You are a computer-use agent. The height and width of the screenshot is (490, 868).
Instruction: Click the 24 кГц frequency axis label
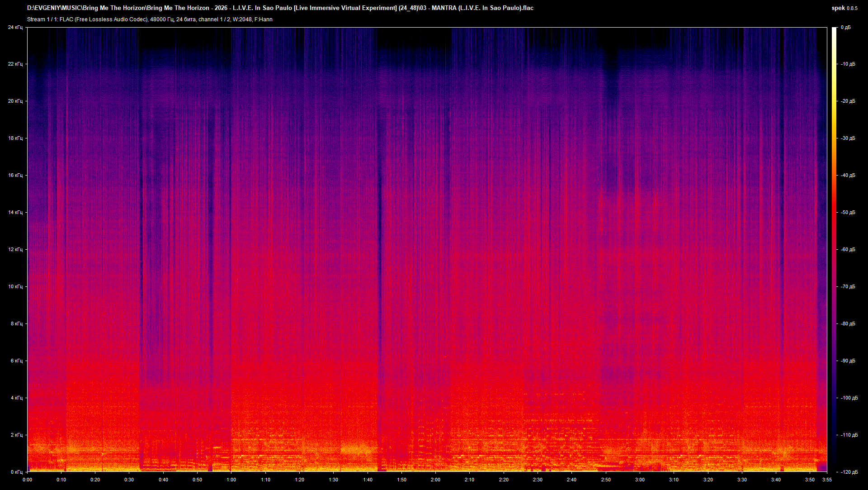[15, 27]
